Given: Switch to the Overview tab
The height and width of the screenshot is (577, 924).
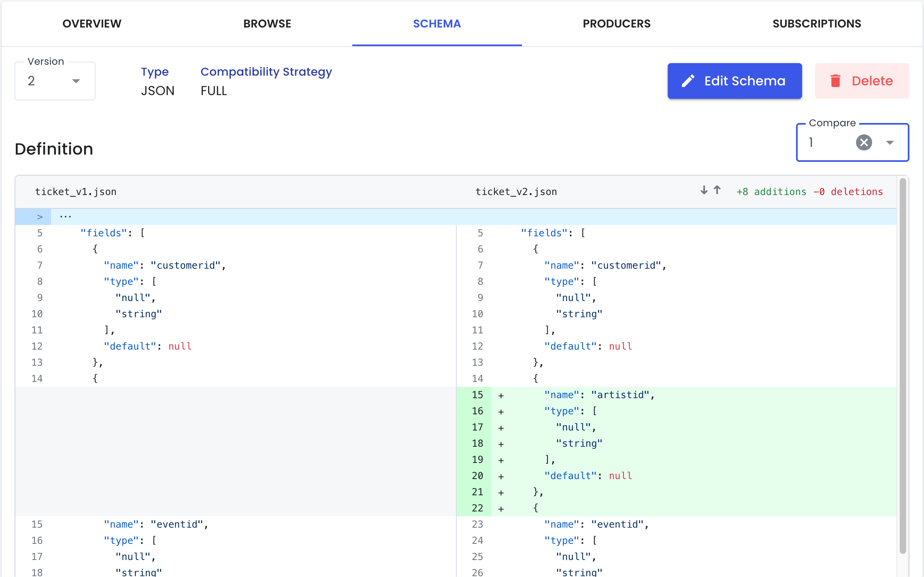Looking at the screenshot, I should pyautogui.click(x=92, y=23).
